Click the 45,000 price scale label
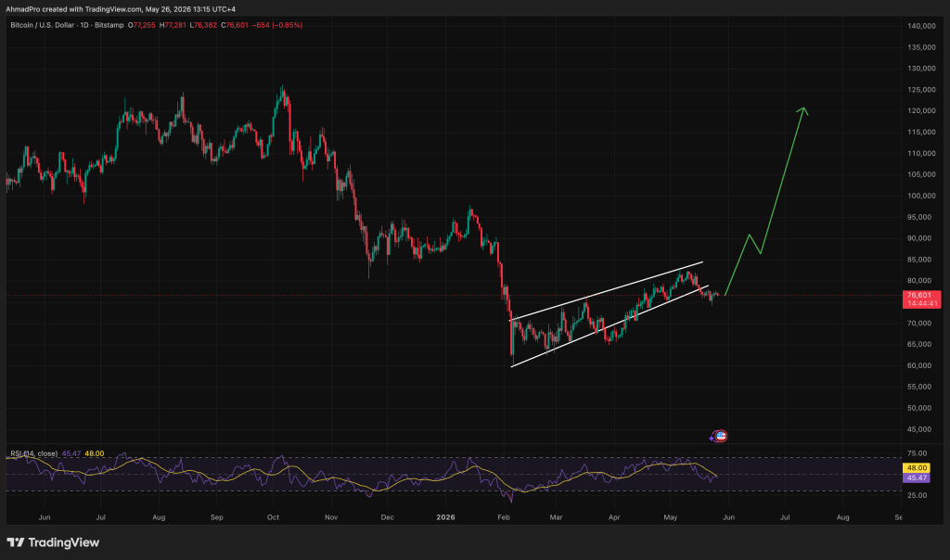The image size is (950, 560). click(919, 429)
